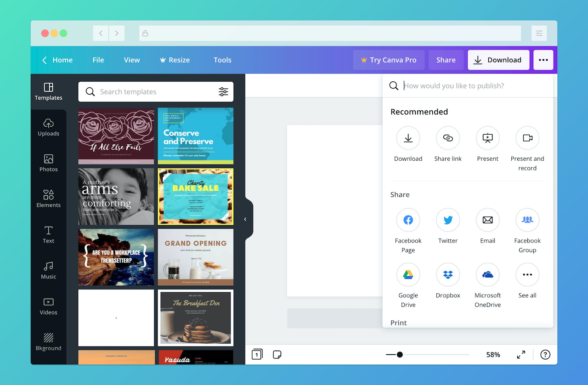Click the Search templates field

tap(156, 92)
